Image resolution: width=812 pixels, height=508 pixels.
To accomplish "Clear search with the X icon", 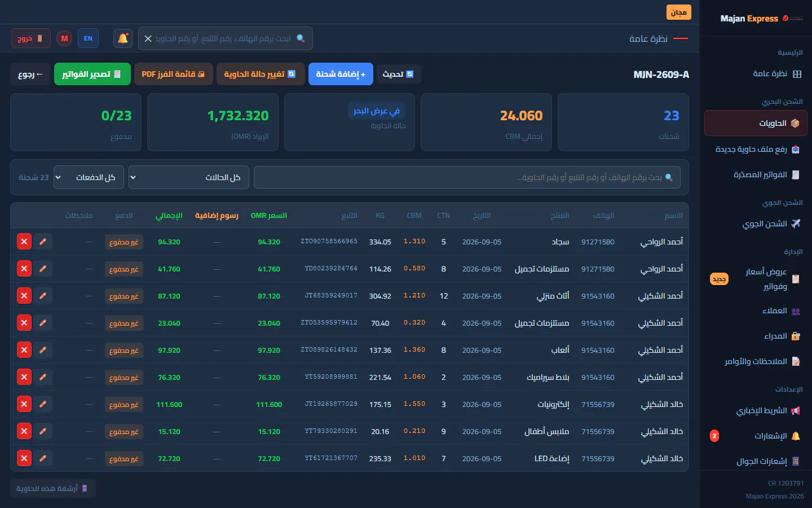I will point(148,38).
